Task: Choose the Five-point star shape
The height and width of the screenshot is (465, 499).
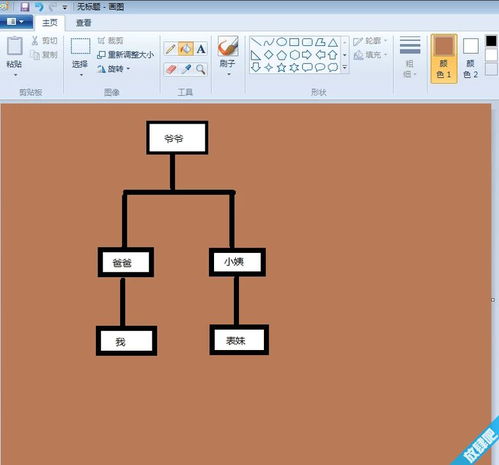Action: (x=282, y=67)
